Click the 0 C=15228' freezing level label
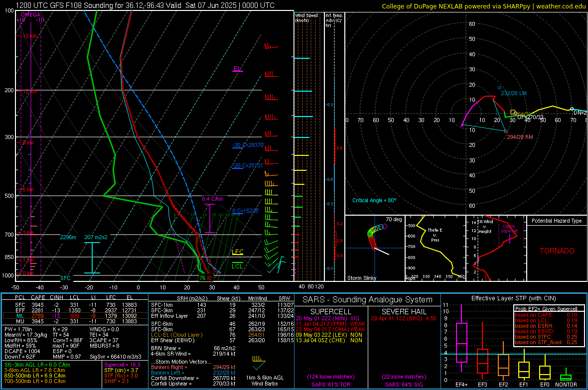 tap(246, 211)
